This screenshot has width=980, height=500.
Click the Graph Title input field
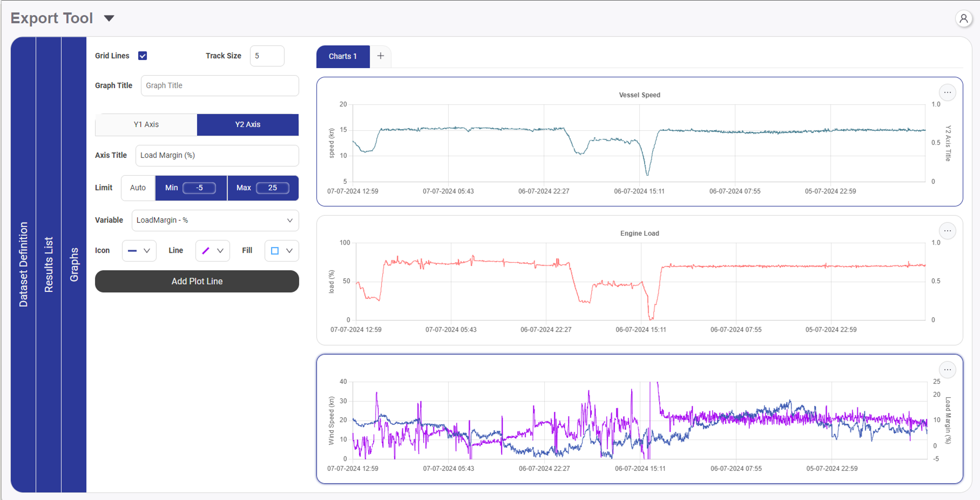point(220,85)
